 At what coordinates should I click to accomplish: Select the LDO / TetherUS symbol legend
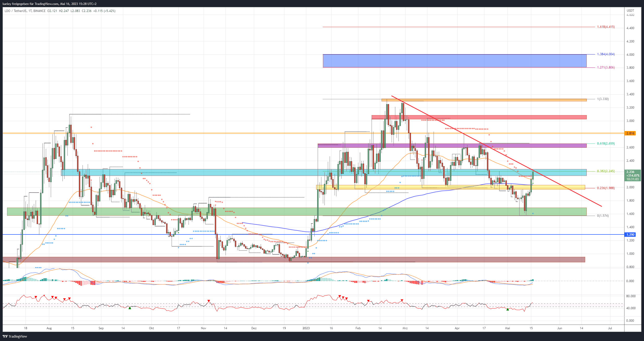25,11
